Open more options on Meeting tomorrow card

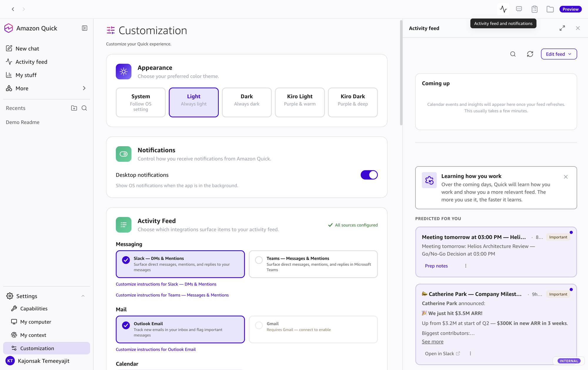pos(466,266)
